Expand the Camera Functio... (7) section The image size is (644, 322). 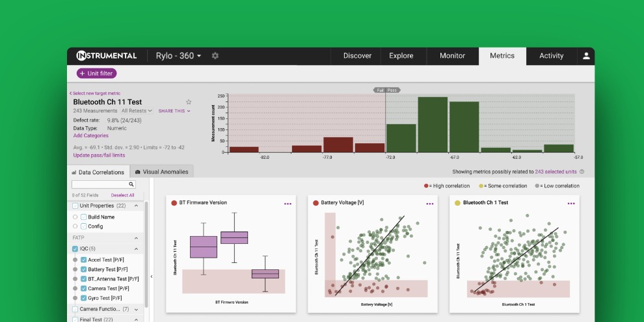coord(137,309)
